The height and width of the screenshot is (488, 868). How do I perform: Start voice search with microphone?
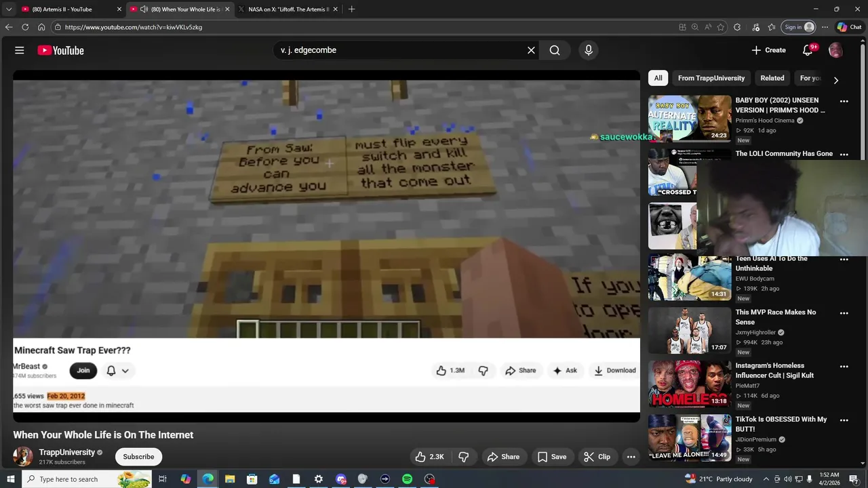(x=589, y=50)
